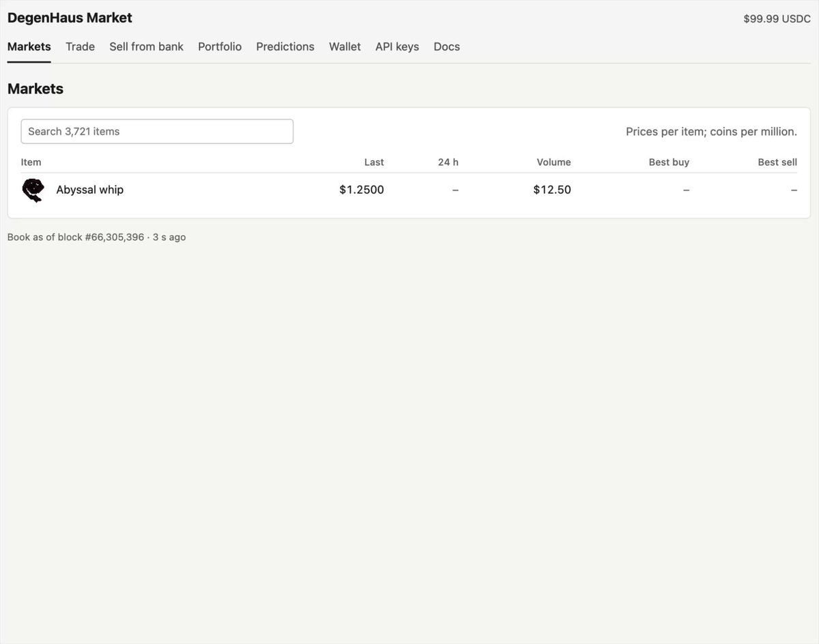Open the Wallet tab

coord(345,46)
